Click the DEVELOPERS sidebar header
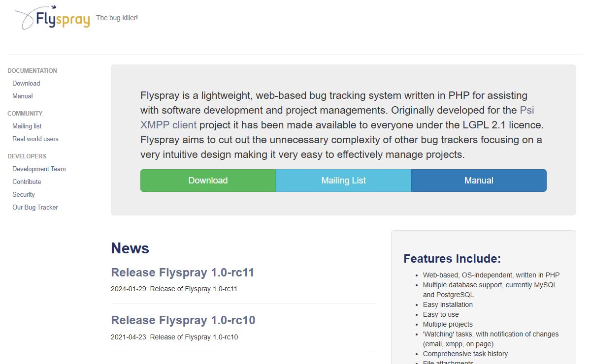This screenshot has height=364, width=591. tap(27, 156)
